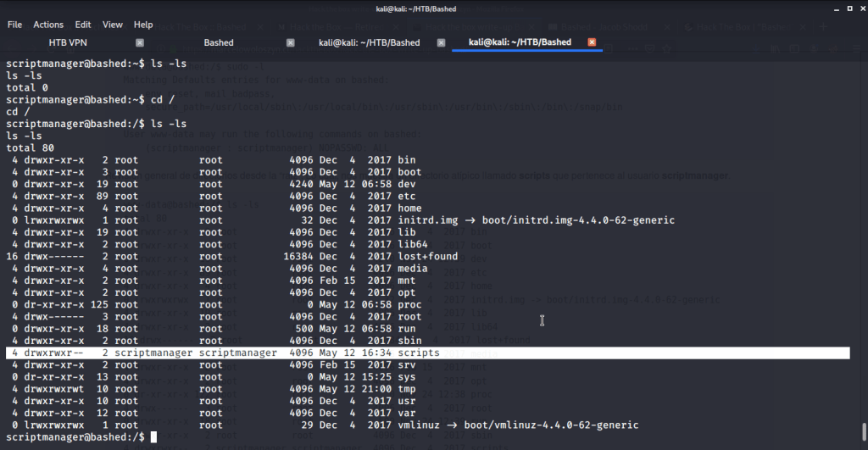Close the active kali@kali tab with red X
Screen dimensions: 868x450
(592, 42)
